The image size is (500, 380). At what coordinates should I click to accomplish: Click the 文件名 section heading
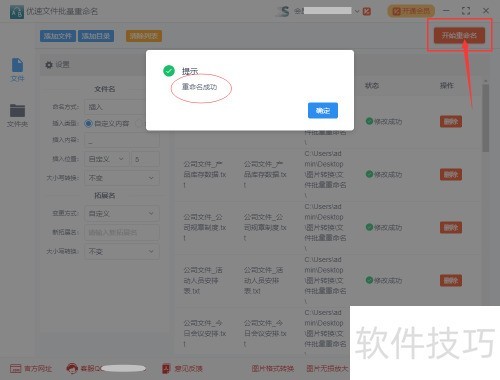pyautogui.click(x=105, y=89)
